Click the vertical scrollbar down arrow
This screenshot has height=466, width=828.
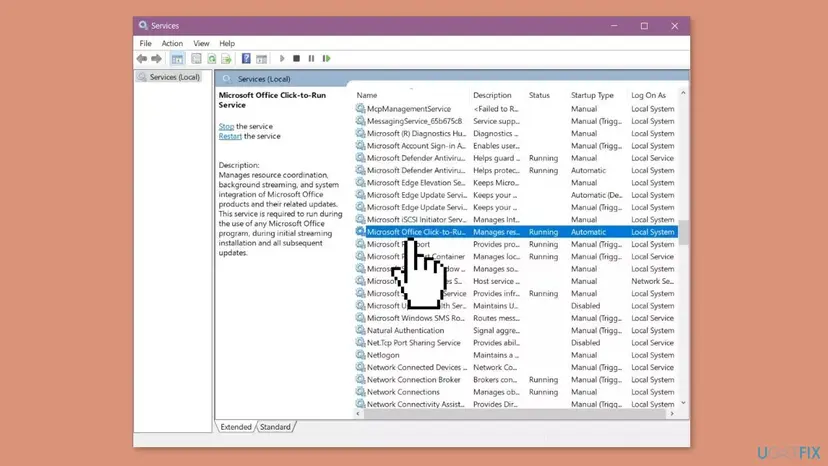(x=683, y=403)
